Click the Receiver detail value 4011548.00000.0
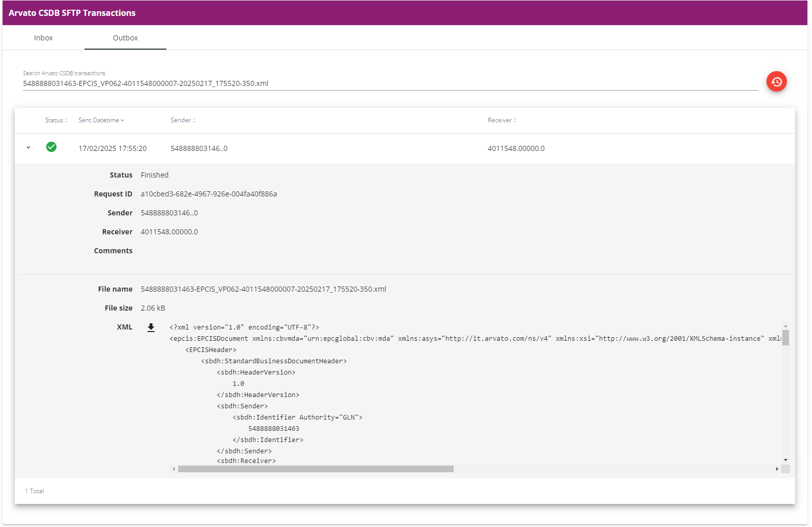Screen dimensions: 812x527 click(169, 232)
